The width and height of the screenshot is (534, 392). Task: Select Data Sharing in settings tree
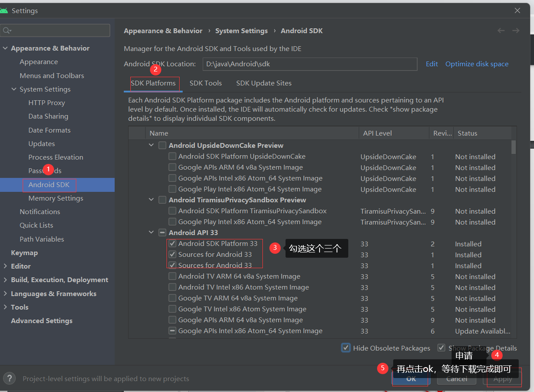[x=48, y=116]
